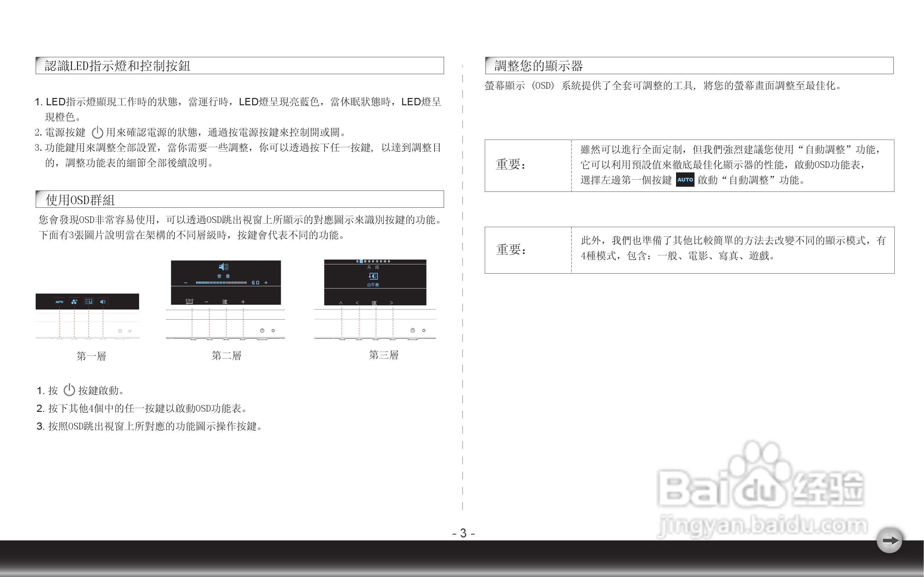The height and width of the screenshot is (577, 924).
Task: Click highlighted blue square in top indicator row
Action: click(361, 261)
